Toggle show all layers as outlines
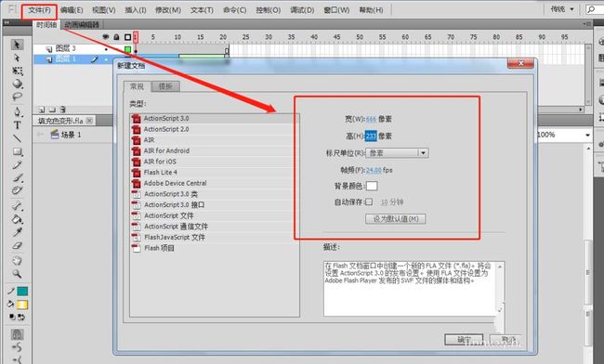Viewport: 604px width, 364px height. pyautogui.click(x=127, y=37)
